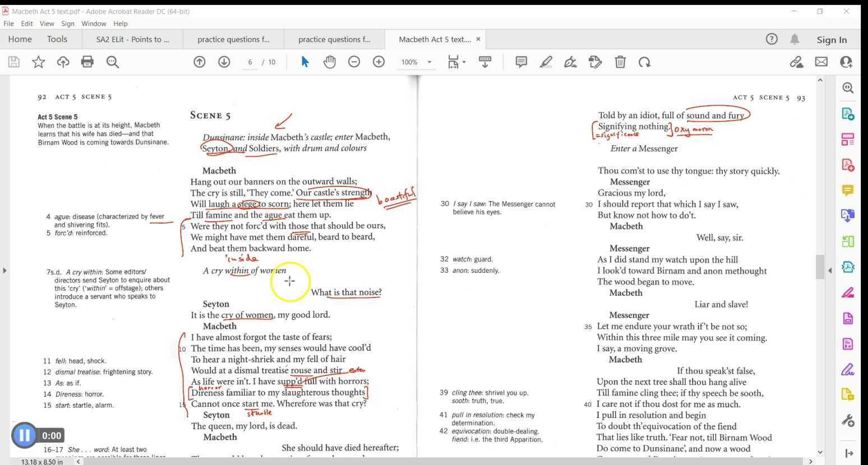The image size is (868, 465).
Task: Open the page view options dropdown
Action: pos(456,62)
